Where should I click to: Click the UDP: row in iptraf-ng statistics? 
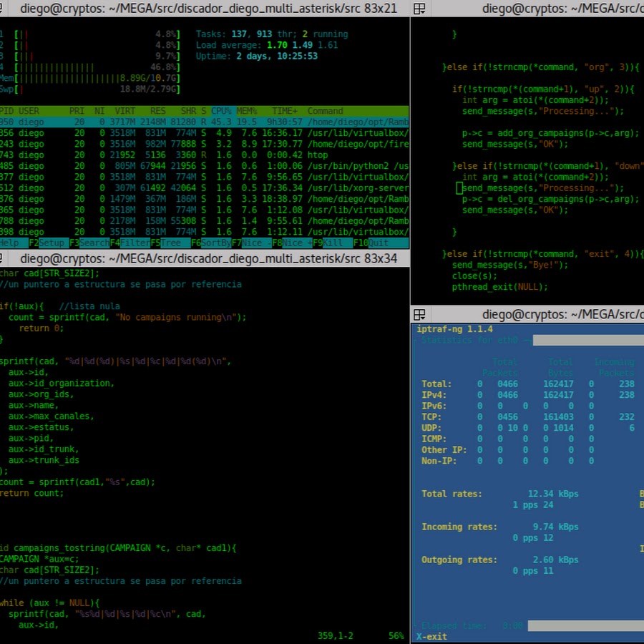pos(528,428)
